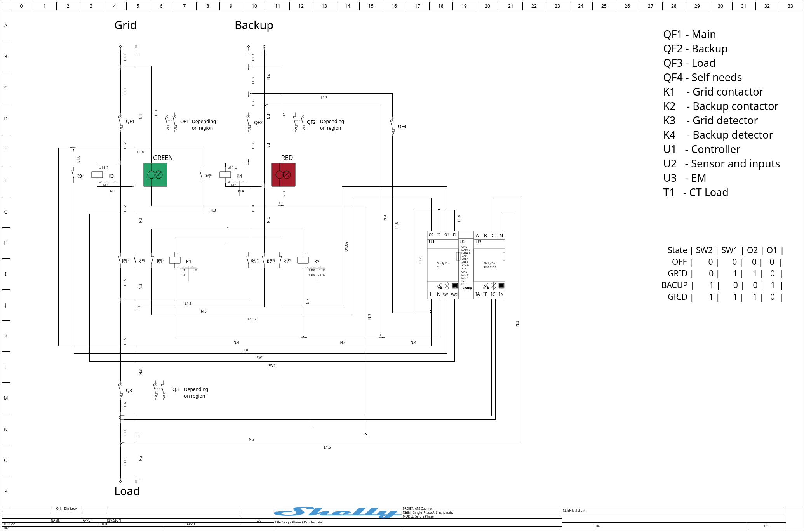Click the 'U2.O2' wire label
The height and width of the screenshot is (532, 804).
[251, 319]
